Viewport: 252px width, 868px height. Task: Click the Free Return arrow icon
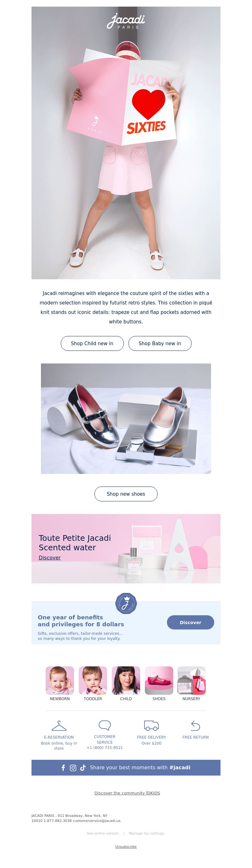196,725
